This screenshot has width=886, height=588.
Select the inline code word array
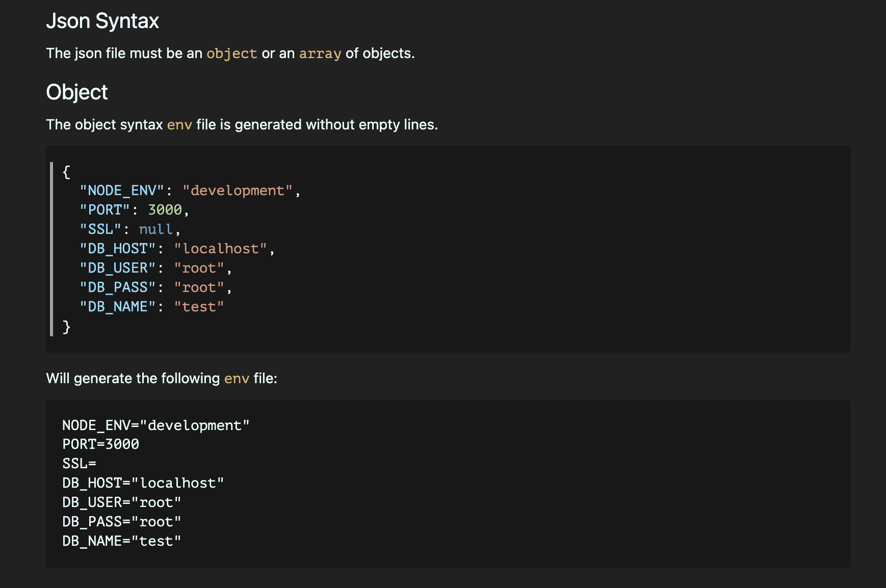[320, 54]
